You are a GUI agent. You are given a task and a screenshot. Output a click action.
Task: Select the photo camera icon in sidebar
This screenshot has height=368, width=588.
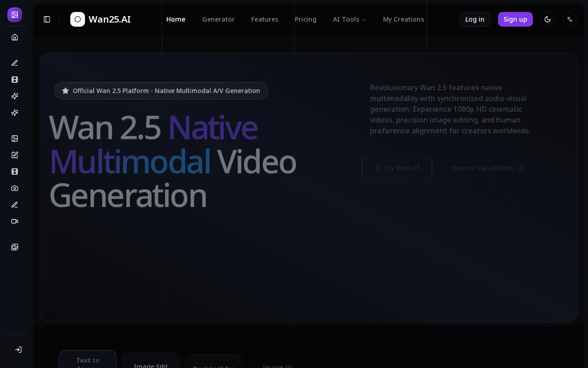point(15,188)
